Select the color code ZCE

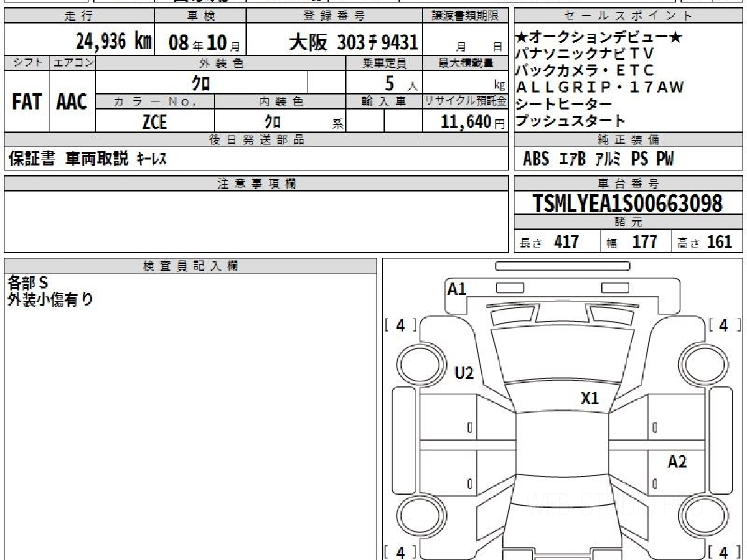154,121
